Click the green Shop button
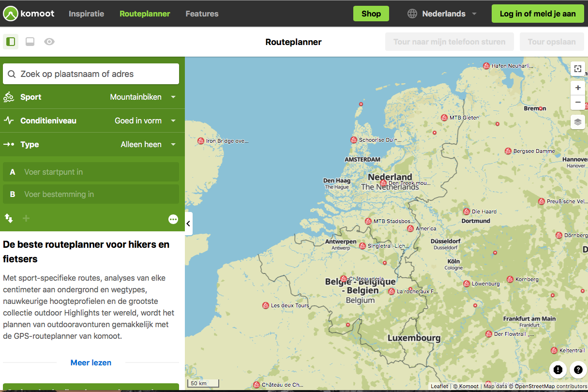 point(371,14)
